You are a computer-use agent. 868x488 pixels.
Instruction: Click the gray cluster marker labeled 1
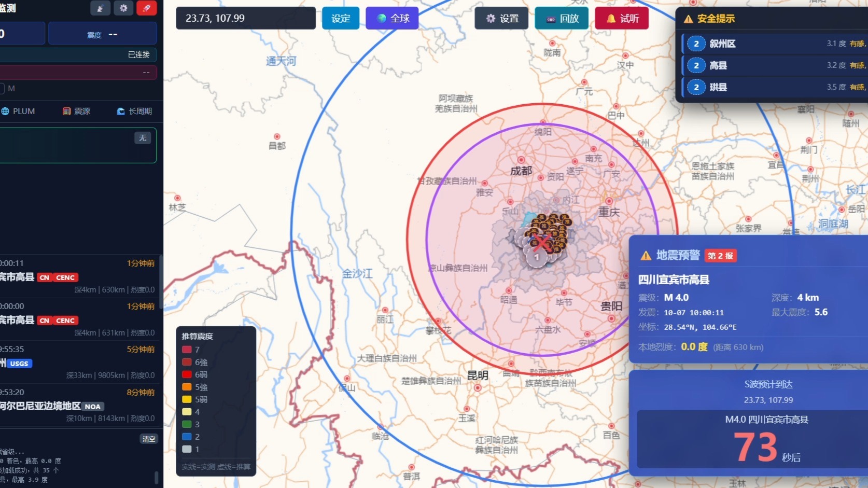[537, 257]
